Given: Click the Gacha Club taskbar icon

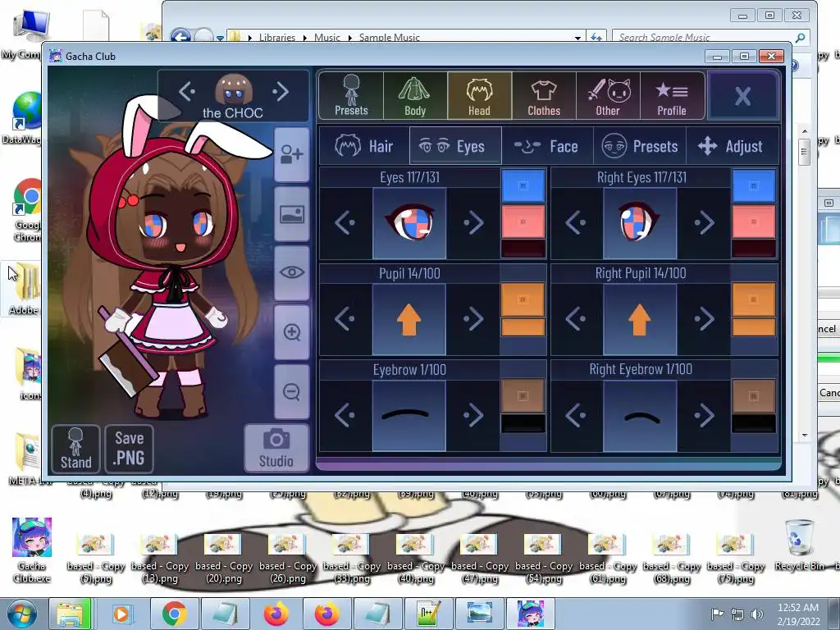Looking at the screenshot, I should (531, 614).
